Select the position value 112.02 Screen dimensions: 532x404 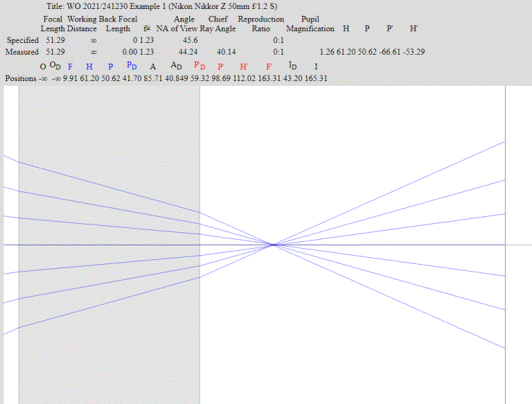(244, 78)
